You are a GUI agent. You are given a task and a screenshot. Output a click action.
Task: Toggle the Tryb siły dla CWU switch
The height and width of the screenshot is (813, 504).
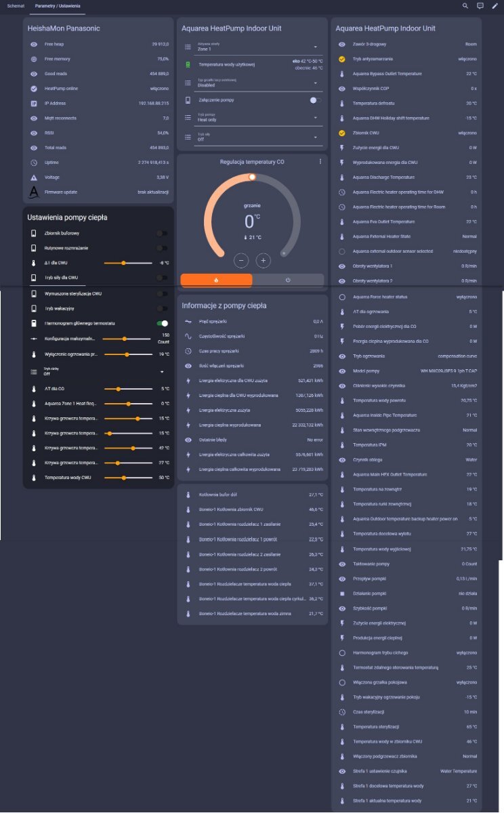click(x=161, y=278)
